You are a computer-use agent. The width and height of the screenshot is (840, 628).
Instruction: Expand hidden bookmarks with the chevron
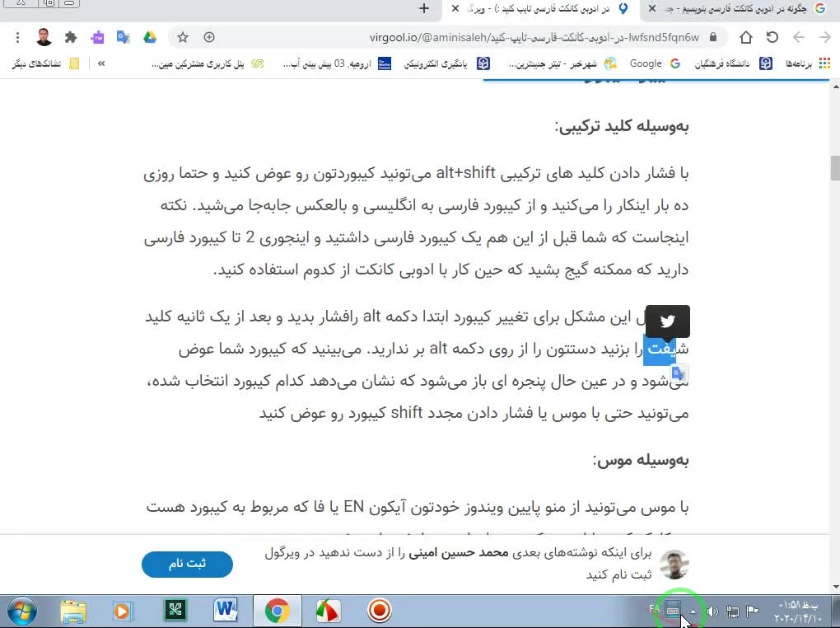tap(101, 63)
